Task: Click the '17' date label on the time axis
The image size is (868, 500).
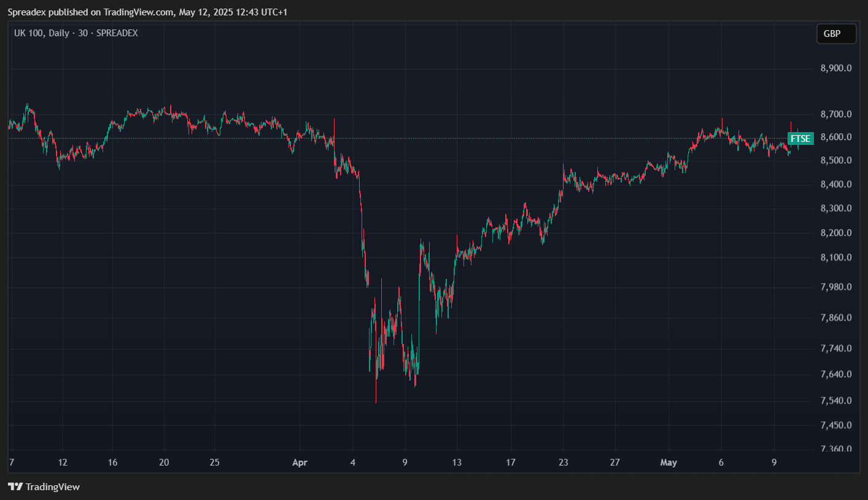Action: point(511,463)
